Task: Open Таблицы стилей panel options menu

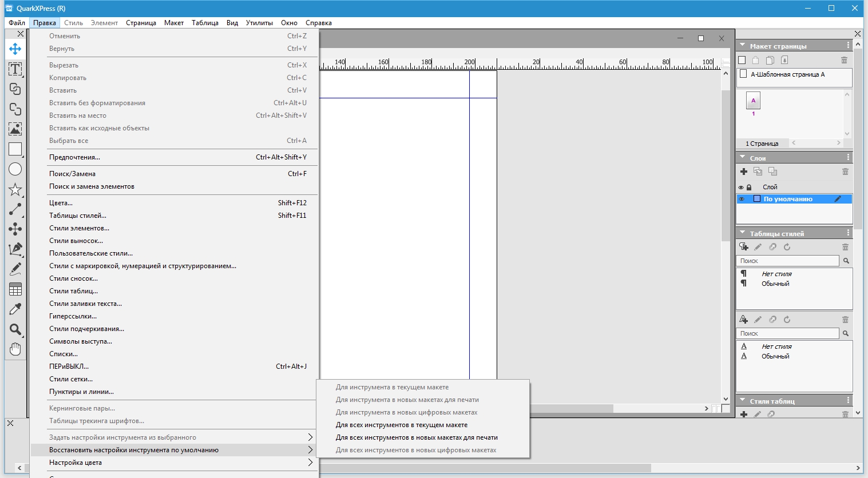Action: 848,233
